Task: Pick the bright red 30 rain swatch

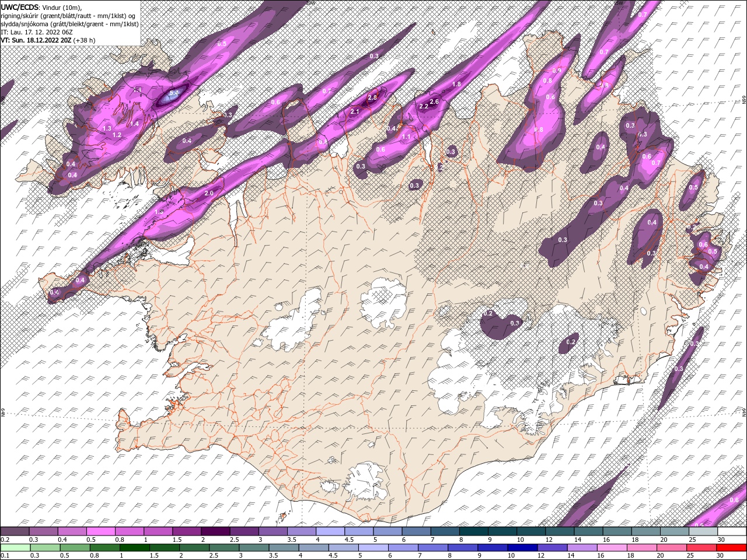Action: [731, 548]
